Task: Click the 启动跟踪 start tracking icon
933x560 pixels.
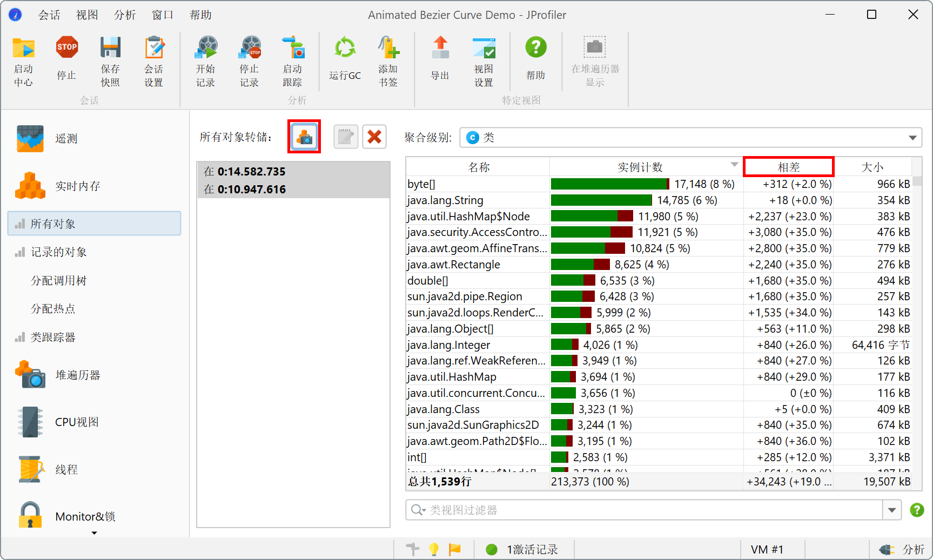Action: (293, 48)
